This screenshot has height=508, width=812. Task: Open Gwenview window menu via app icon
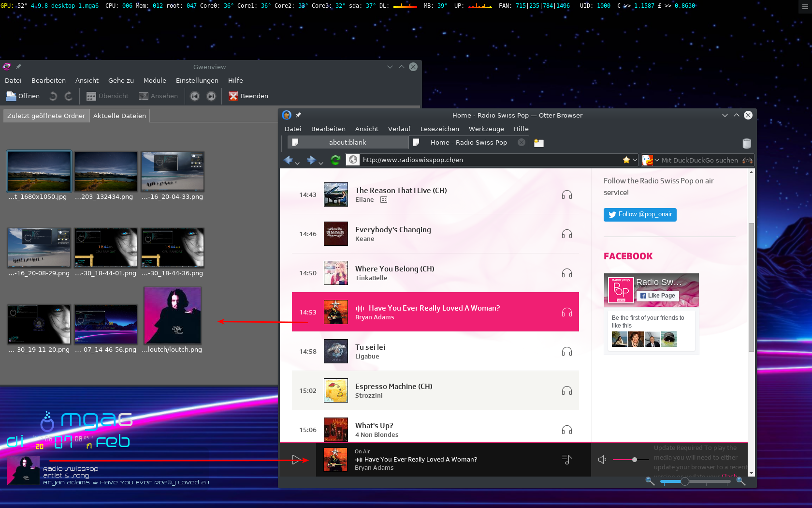click(x=7, y=67)
